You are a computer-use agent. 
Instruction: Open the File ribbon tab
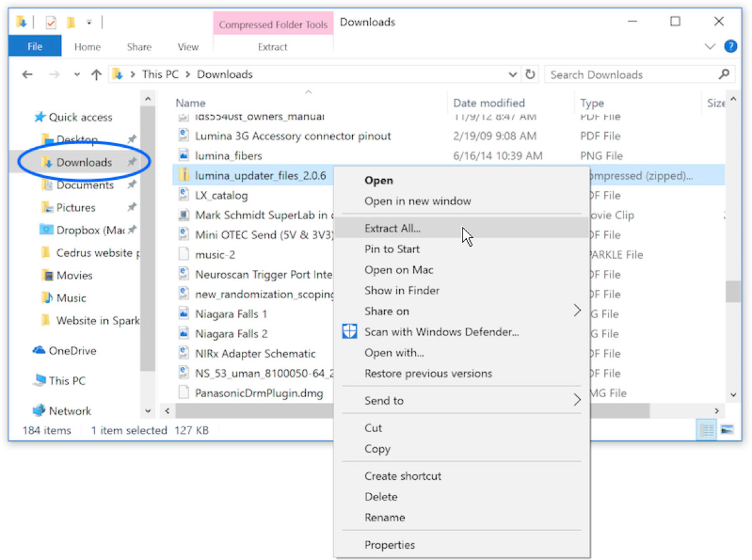click(x=35, y=46)
